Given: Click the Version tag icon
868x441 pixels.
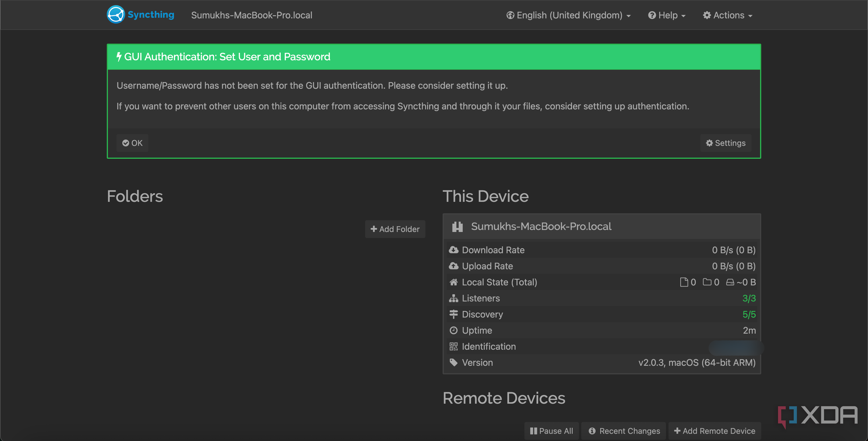Looking at the screenshot, I should pos(454,362).
